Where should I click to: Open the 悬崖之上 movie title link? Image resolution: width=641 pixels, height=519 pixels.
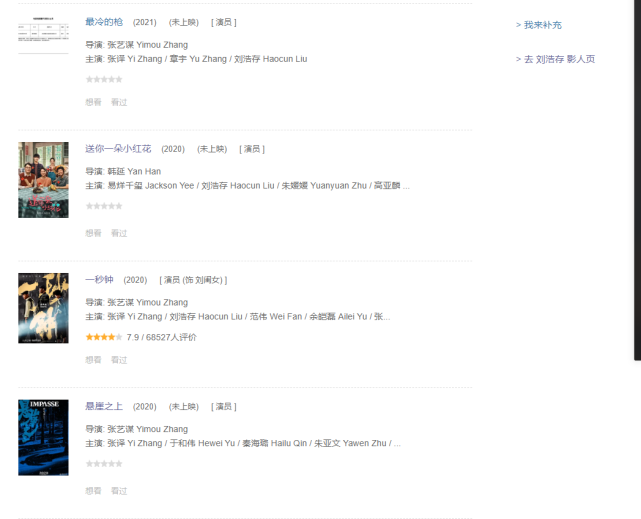[104, 406]
